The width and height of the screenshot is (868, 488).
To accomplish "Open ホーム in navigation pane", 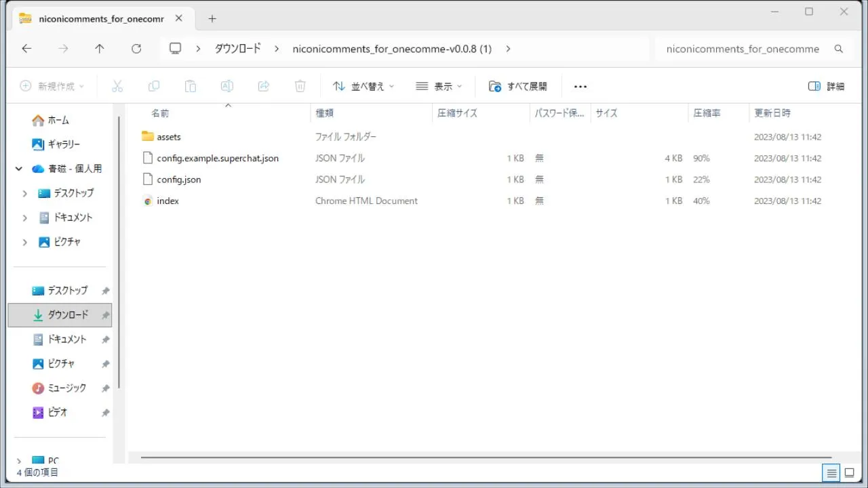I will [x=58, y=120].
